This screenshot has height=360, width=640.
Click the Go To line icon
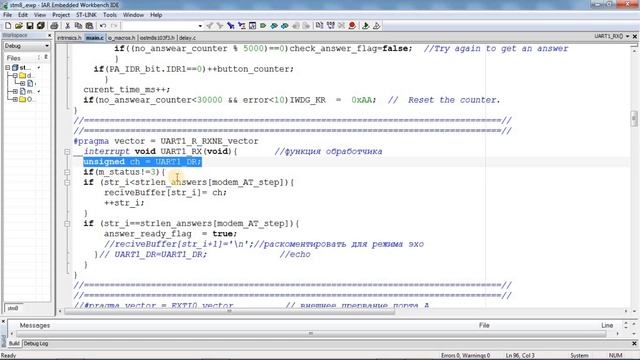(252, 26)
